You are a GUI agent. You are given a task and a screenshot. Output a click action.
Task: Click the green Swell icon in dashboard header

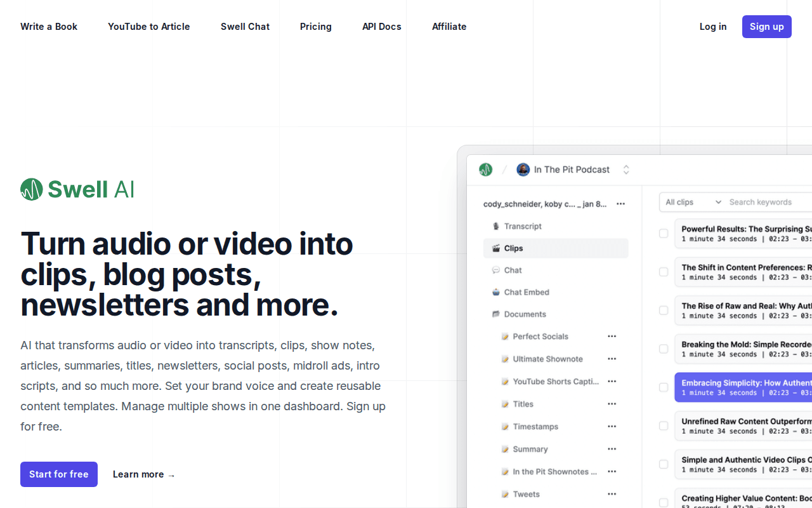485,170
